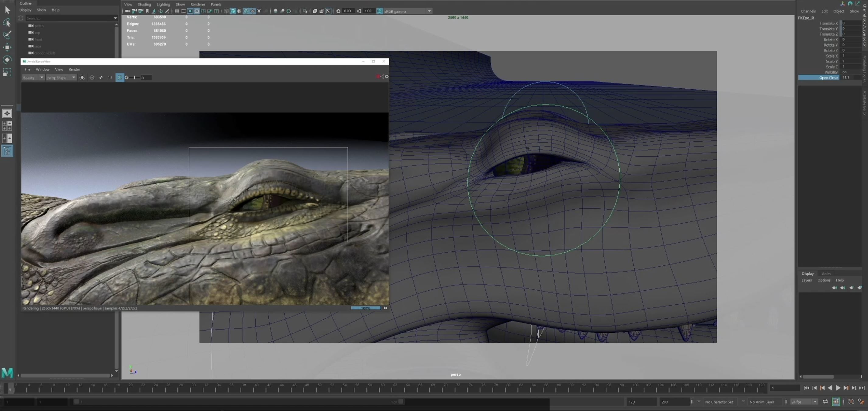Toggle smooth shade all cube
This screenshot has width=868, height=411.
233,11
